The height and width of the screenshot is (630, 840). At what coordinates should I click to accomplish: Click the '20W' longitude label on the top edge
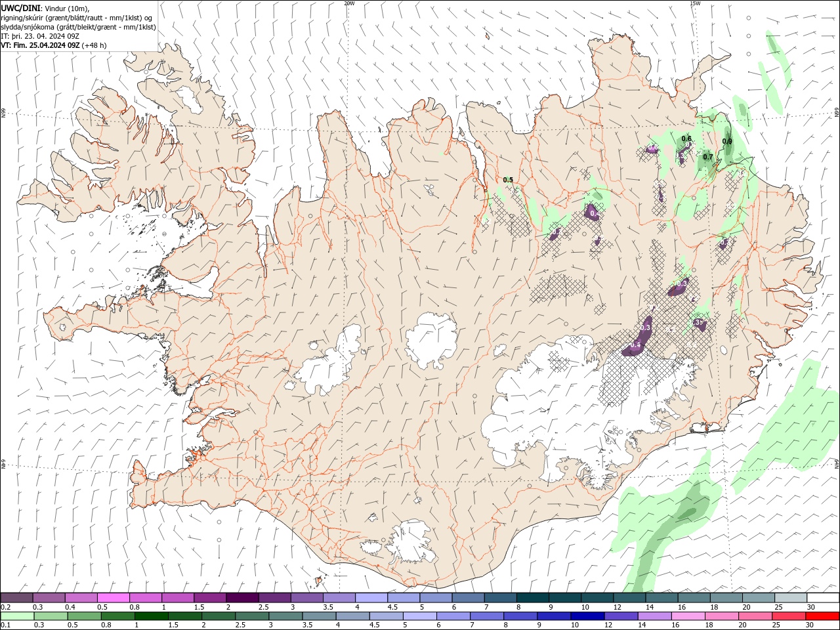[349, 3]
